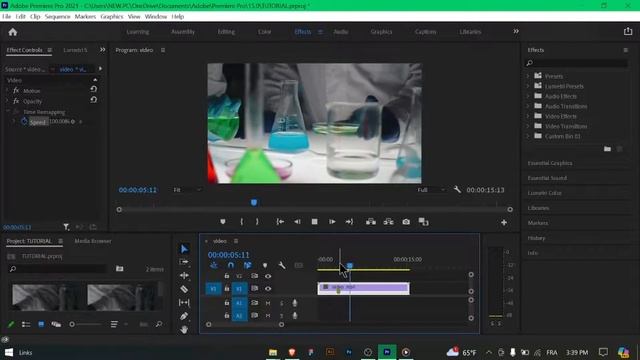
Task: Select the Track Select Forward tool
Action: pyautogui.click(x=184, y=262)
